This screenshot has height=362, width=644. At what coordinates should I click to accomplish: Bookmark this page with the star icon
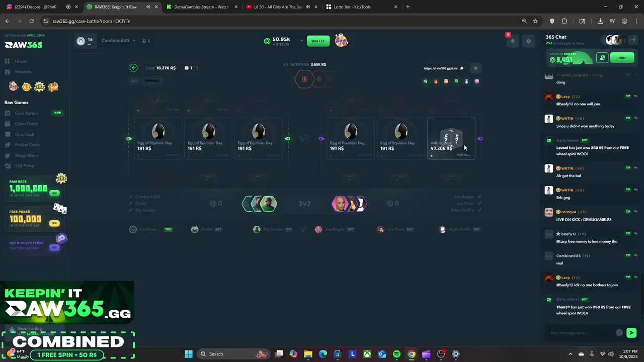pos(535,21)
